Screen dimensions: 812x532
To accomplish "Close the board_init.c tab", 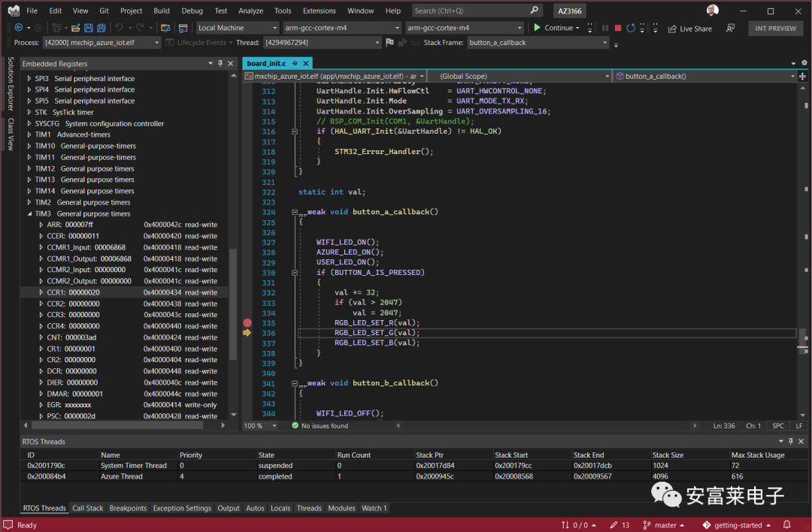I will click(x=306, y=63).
